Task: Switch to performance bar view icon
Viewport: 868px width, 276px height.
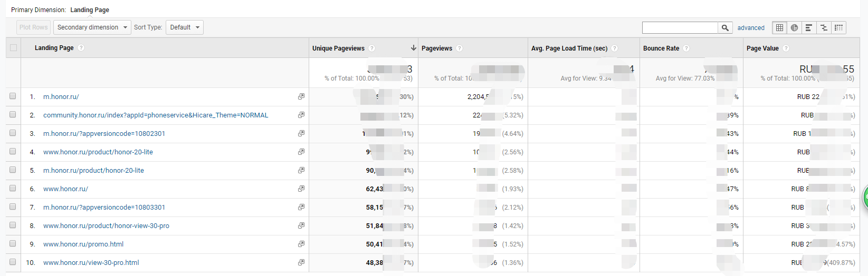Action: coord(809,28)
